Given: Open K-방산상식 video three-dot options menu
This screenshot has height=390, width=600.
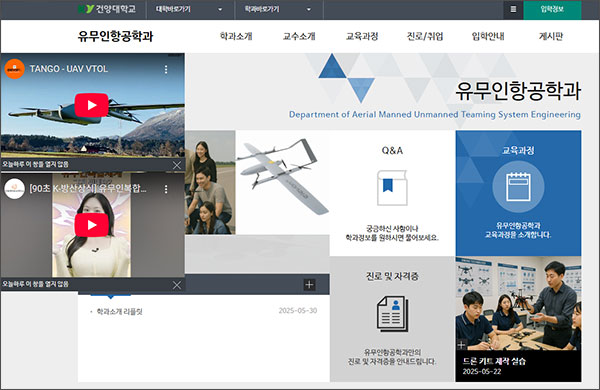Looking at the screenshot, I should click(x=166, y=189).
